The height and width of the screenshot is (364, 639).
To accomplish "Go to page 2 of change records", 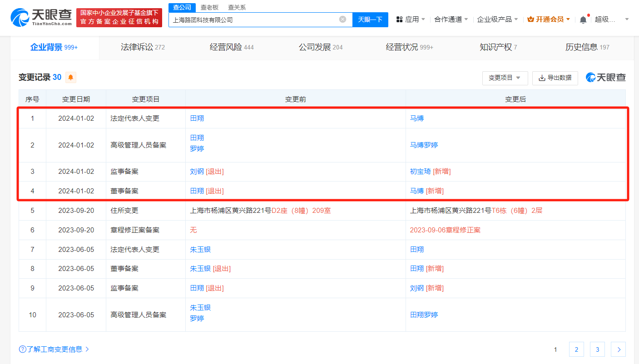I will 576,349.
